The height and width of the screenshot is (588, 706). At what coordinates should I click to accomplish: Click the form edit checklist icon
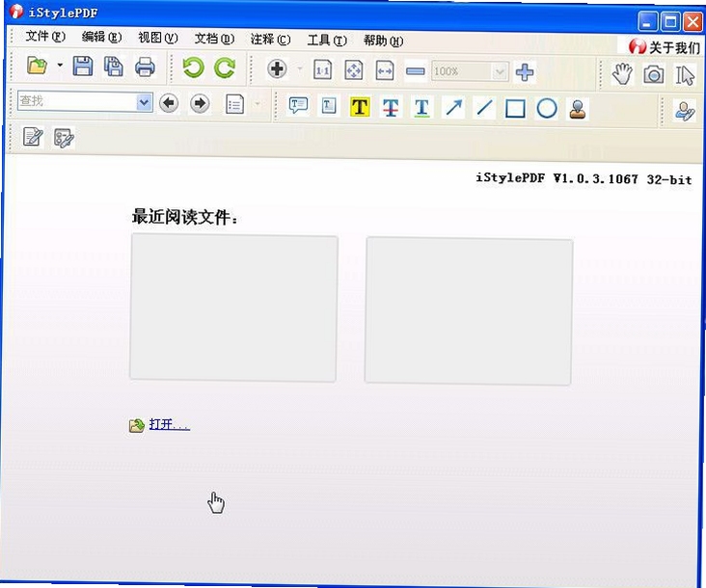[x=64, y=138]
